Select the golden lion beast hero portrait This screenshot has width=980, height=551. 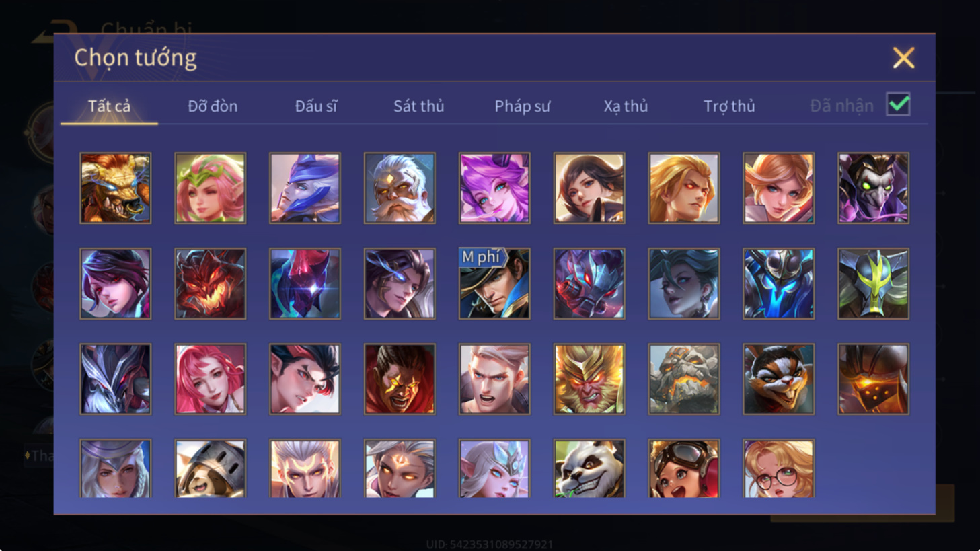click(x=116, y=188)
